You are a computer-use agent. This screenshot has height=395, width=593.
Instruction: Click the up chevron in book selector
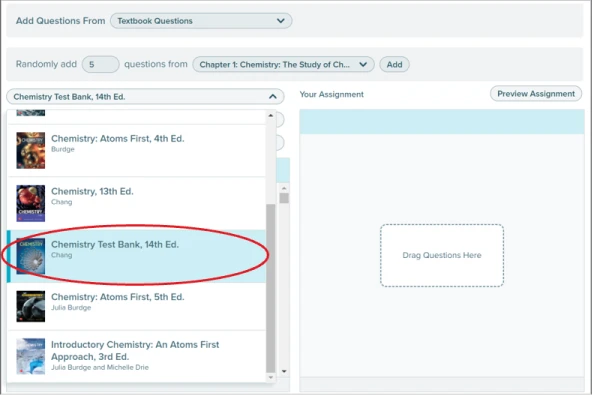point(273,97)
